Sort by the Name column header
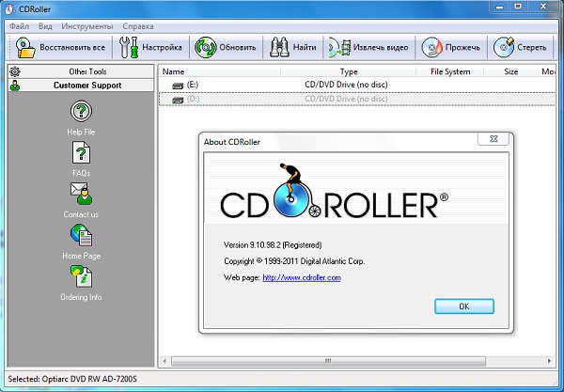564x392 pixels. 219,71
